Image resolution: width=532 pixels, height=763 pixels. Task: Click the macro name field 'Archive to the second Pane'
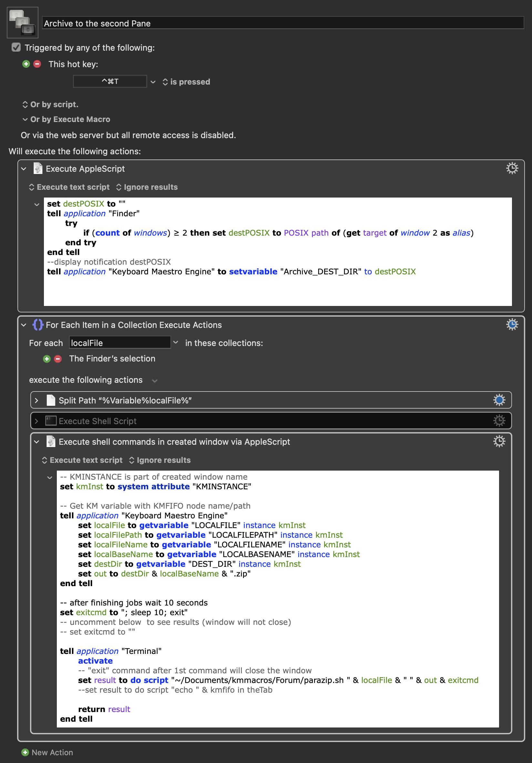click(282, 23)
